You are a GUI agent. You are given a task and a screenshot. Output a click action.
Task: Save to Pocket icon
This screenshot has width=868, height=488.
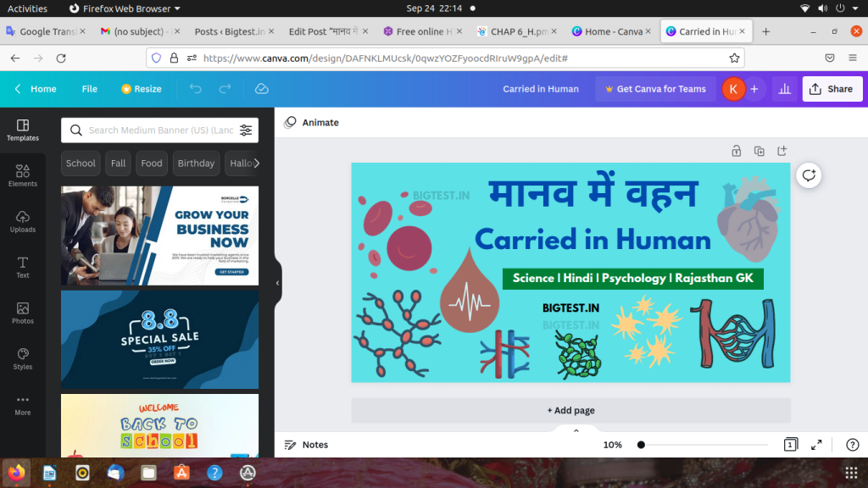coord(829,58)
